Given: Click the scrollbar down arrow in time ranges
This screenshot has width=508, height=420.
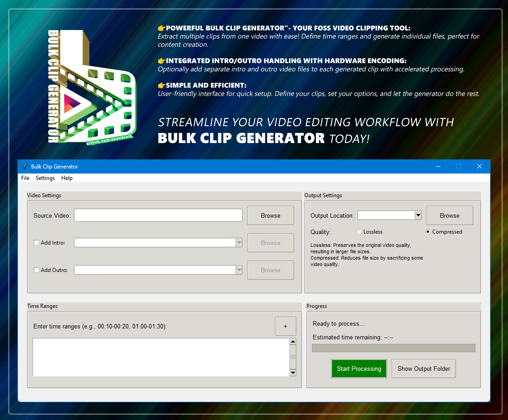Looking at the screenshot, I should coord(293,373).
